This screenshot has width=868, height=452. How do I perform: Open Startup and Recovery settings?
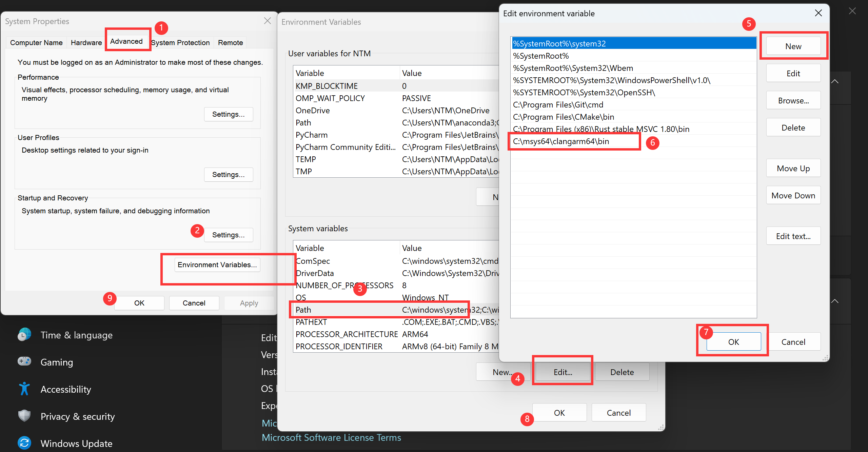tap(229, 235)
